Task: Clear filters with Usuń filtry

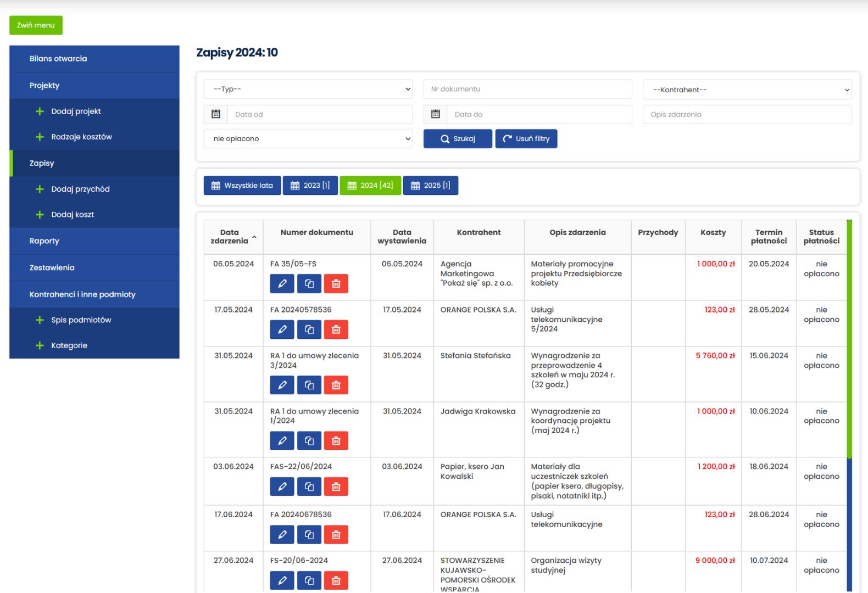Action: tap(526, 139)
